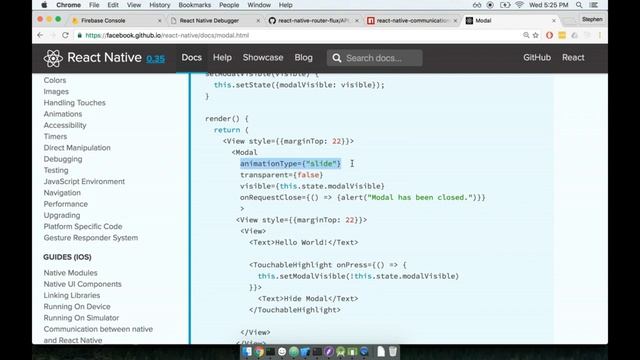Image resolution: width=640 pixels, height=360 pixels.
Task: Open the Blog navigation link
Action: [x=303, y=58]
